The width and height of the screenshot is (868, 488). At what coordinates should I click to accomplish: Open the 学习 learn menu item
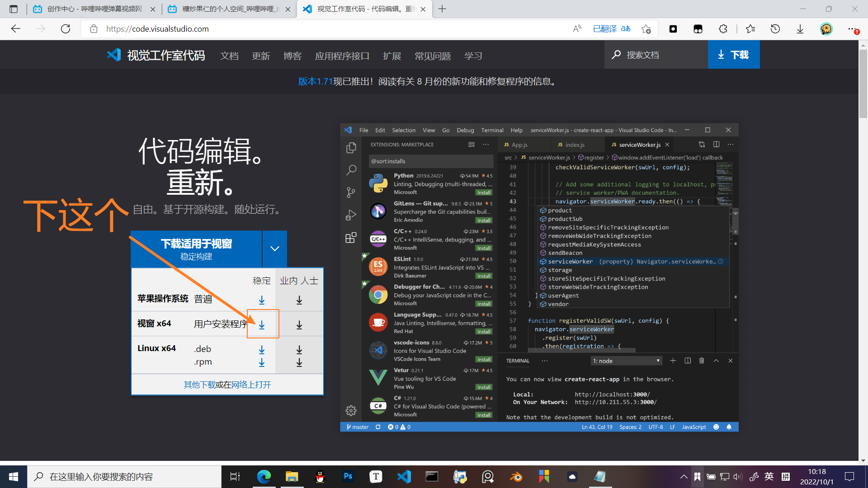pos(473,56)
